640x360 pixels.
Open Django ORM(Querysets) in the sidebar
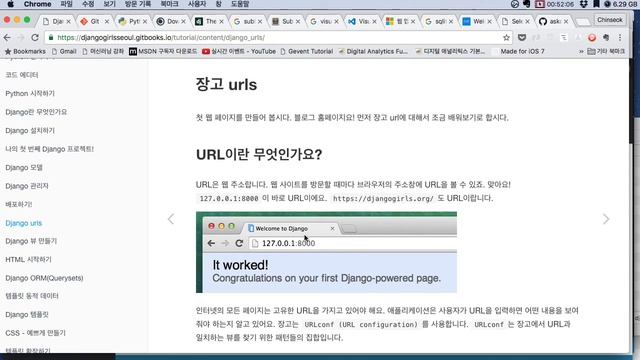pos(44,278)
